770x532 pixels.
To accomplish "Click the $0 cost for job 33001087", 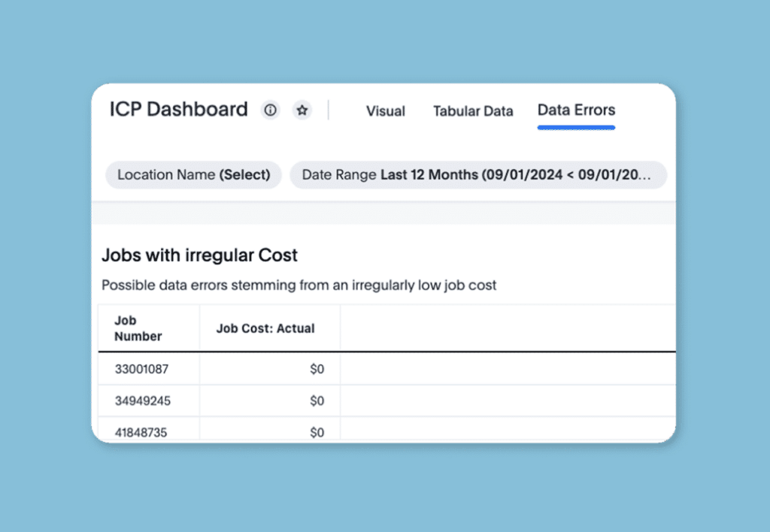I will point(317,370).
